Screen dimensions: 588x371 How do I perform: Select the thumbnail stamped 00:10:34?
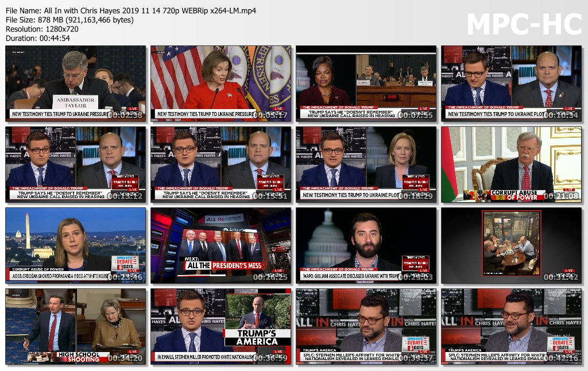(x=512, y=83)
